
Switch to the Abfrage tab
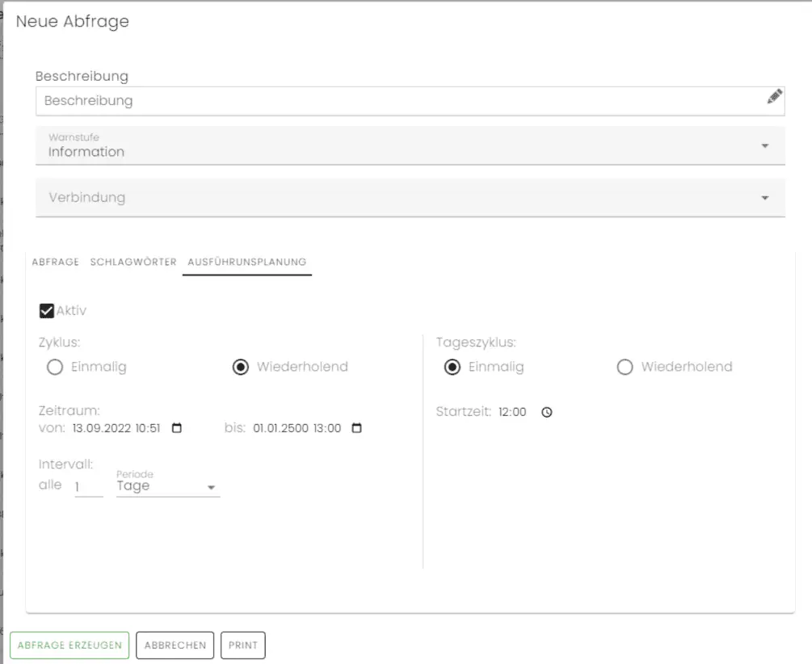coord(55,262)
